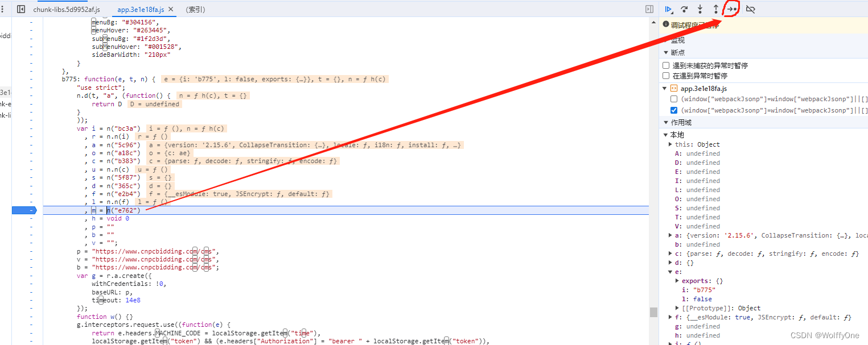Click code line 'var i = n("bc3a")'
The width and height of the screenshot is (868, 345).
(109, 128)
